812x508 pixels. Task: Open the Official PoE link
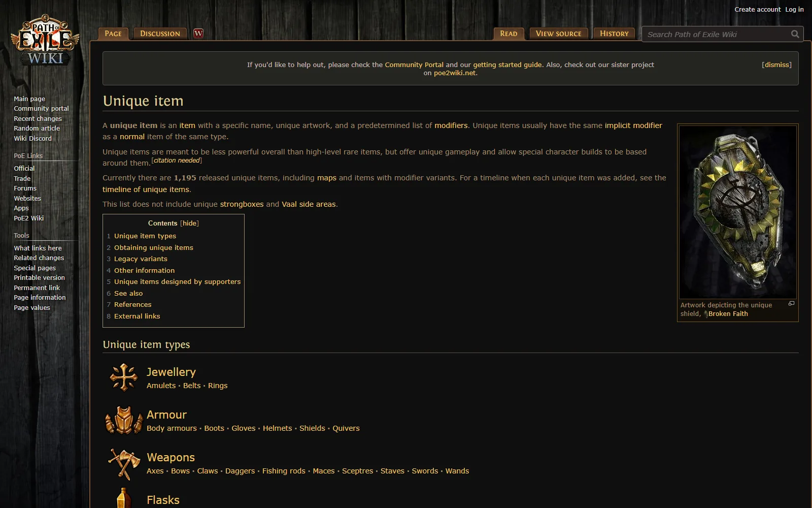tap(24, 168)
